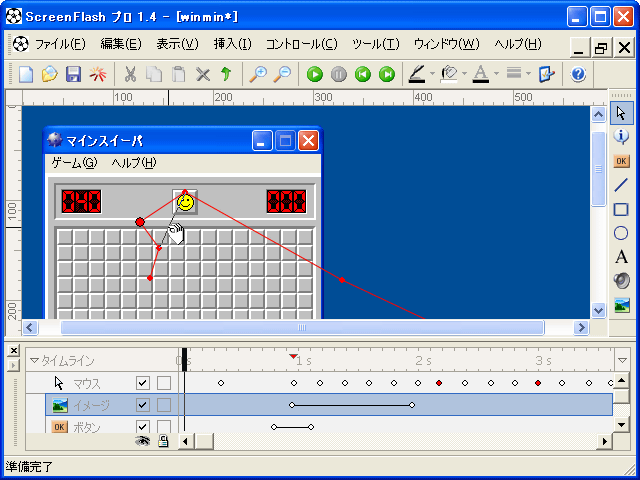Open the timeline options dropdown at the right end
The height and width of the screenshot is (480, 640).
coord(622,360)
